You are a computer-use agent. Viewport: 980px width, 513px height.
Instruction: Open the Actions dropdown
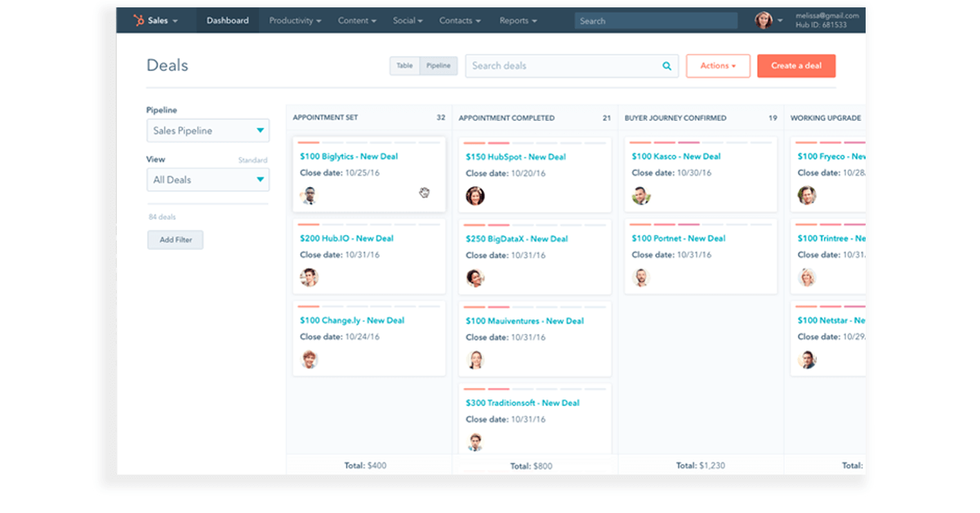tap(718, 65)
